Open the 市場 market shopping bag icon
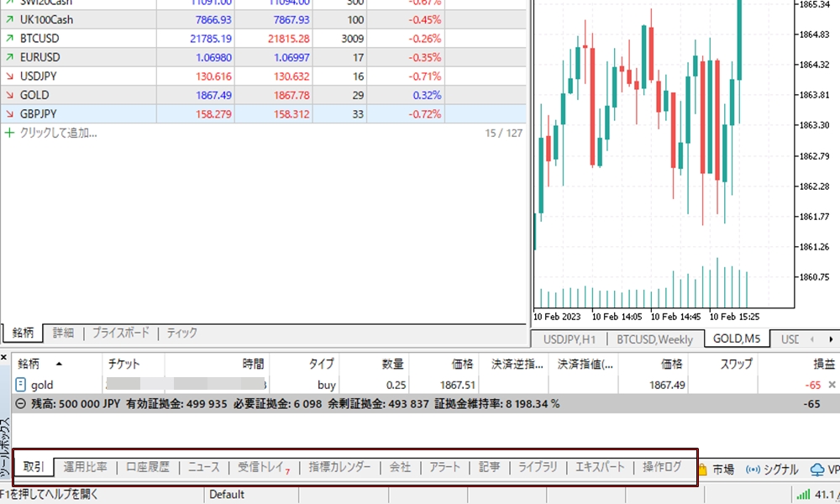This screenshot has height=504, width=840. tap(702, 469)
